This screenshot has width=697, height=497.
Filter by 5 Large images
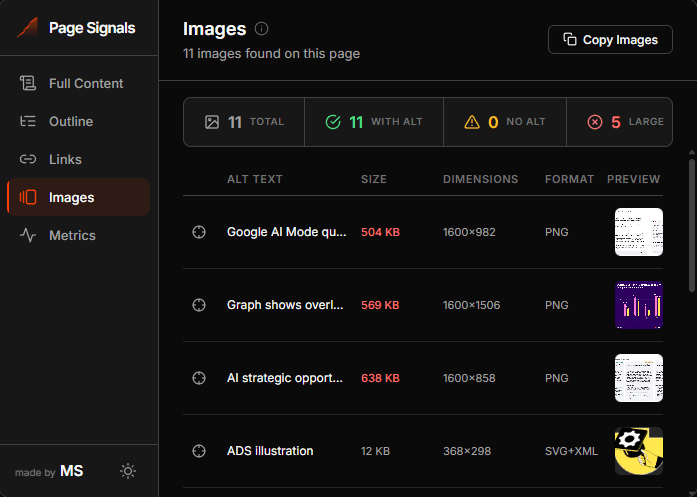(x=620, y=122)
